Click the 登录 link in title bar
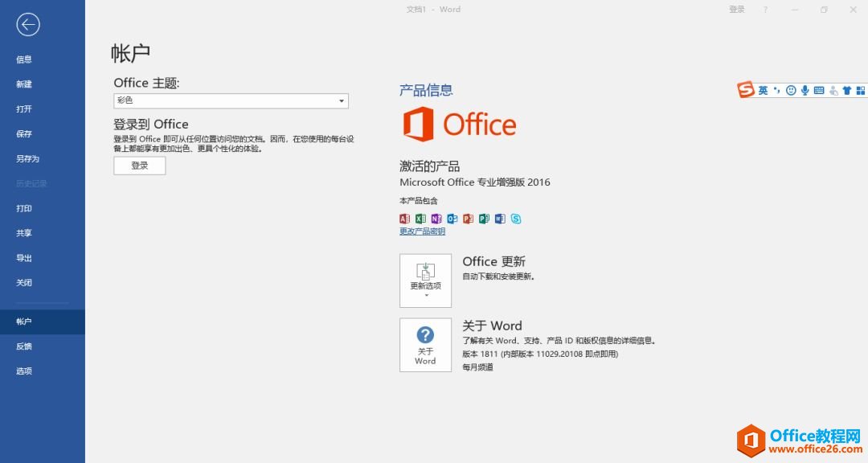This screenshot has height=463, width=868. coord(737,10)
